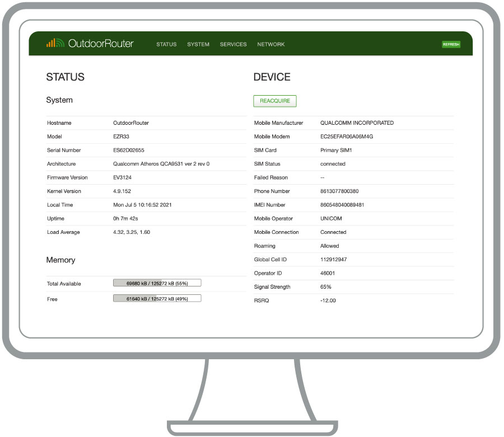Screen dimensions: 504x437
Task: Select SIM Card value Primary SIM1
Action: click(x=336, y=151)
